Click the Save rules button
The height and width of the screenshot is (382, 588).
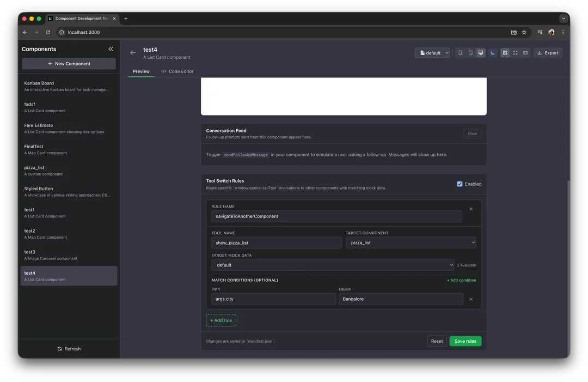click(465, 341)
